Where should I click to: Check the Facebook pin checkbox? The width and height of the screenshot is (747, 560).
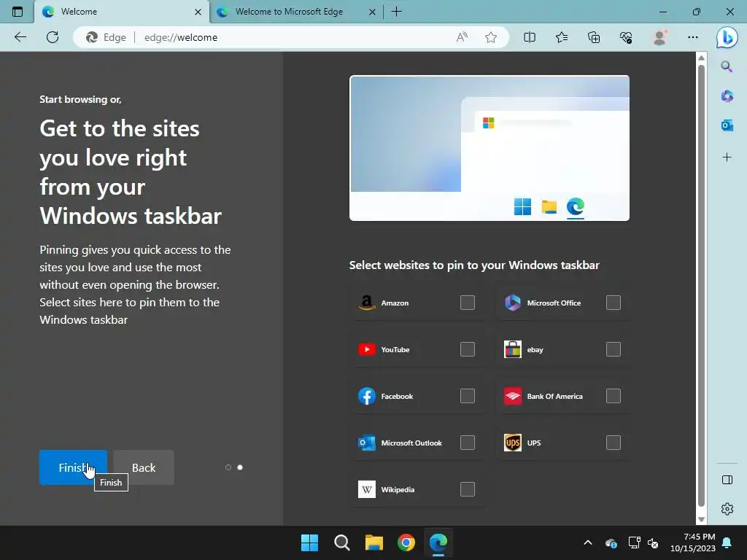pos(468,396)
